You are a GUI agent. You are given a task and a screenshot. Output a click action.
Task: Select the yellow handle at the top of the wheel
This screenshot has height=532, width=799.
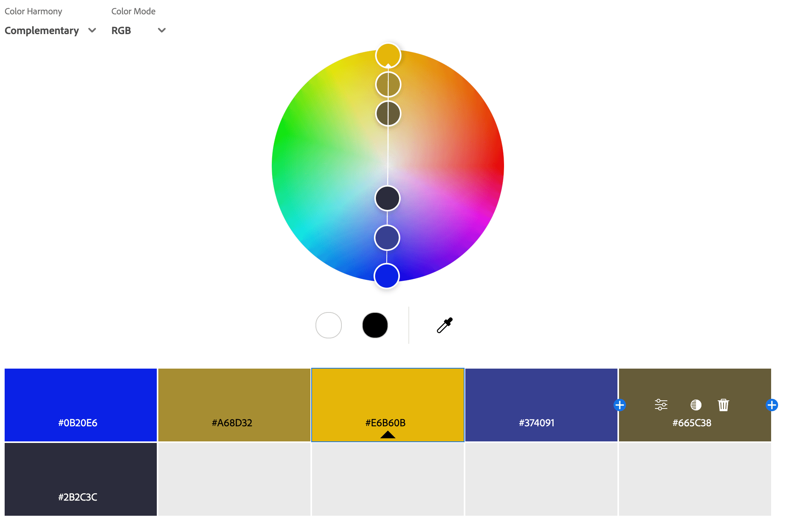(x=387, y=55)
